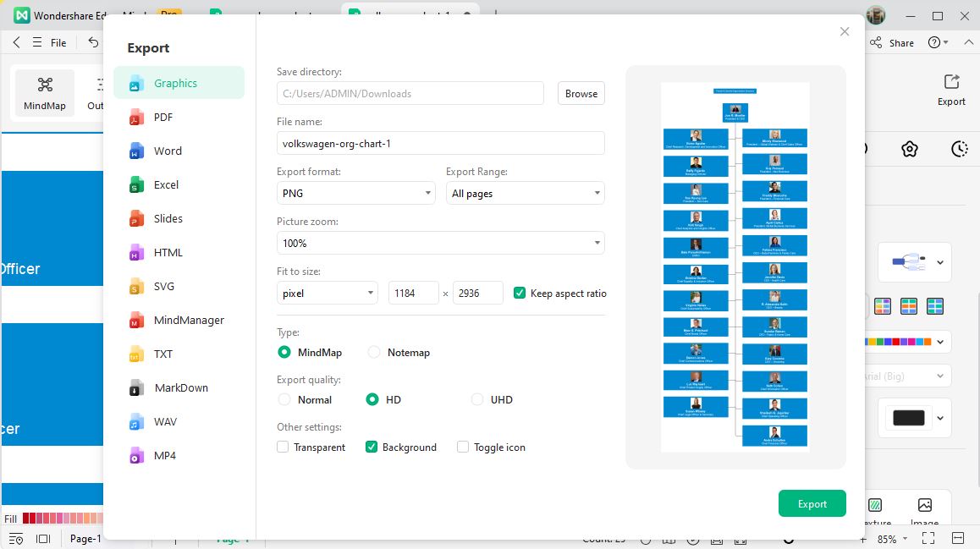Screen dimensions: 980x549
Task: Edit the File name field
Action: [x=441, y=143]
